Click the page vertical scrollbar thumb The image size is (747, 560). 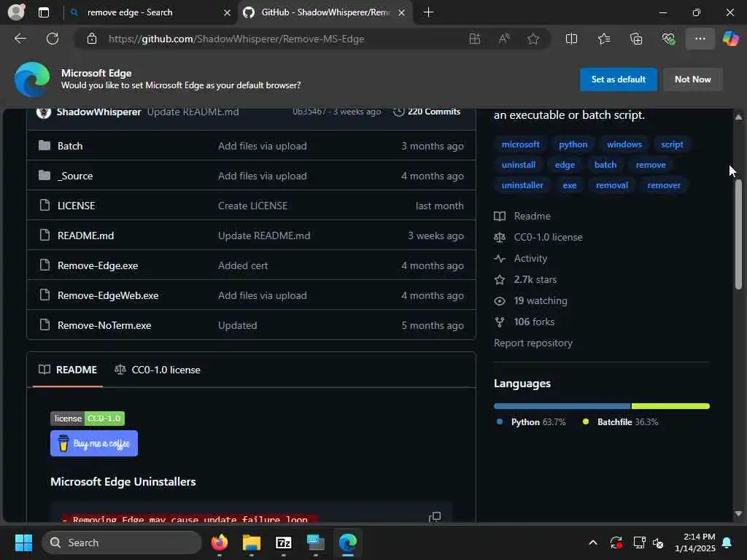point(738,235)
